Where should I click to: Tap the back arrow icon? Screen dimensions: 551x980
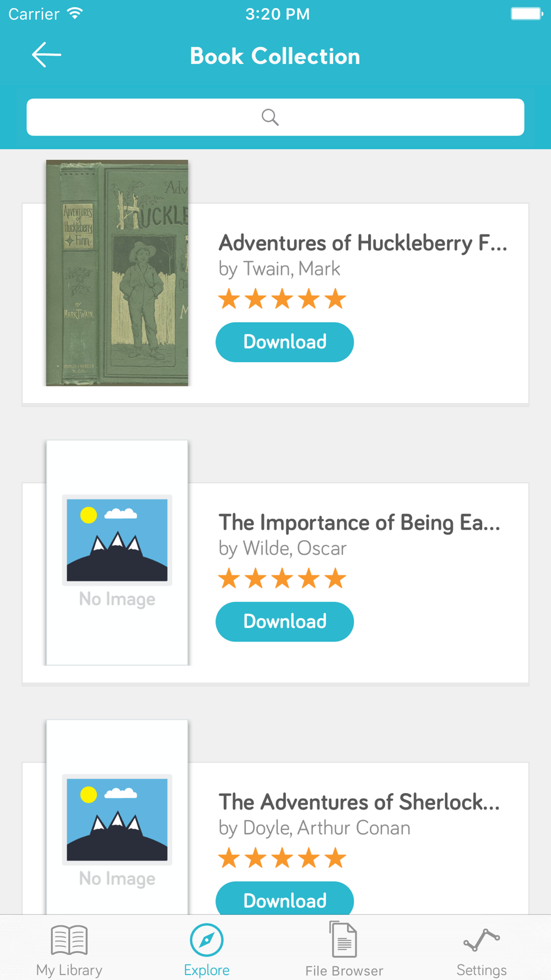click(x=46, y=55)
